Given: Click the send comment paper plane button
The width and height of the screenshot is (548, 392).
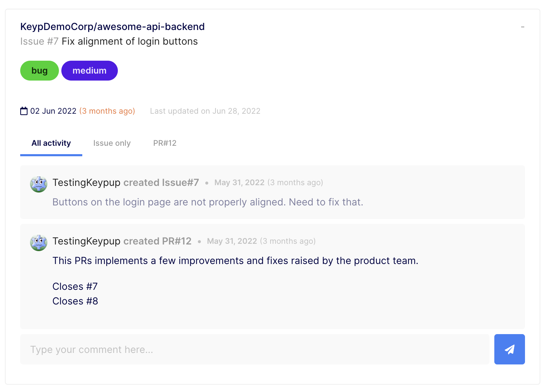Looking at the screenshot, I should pyautogui.click(x=509, y=349).
